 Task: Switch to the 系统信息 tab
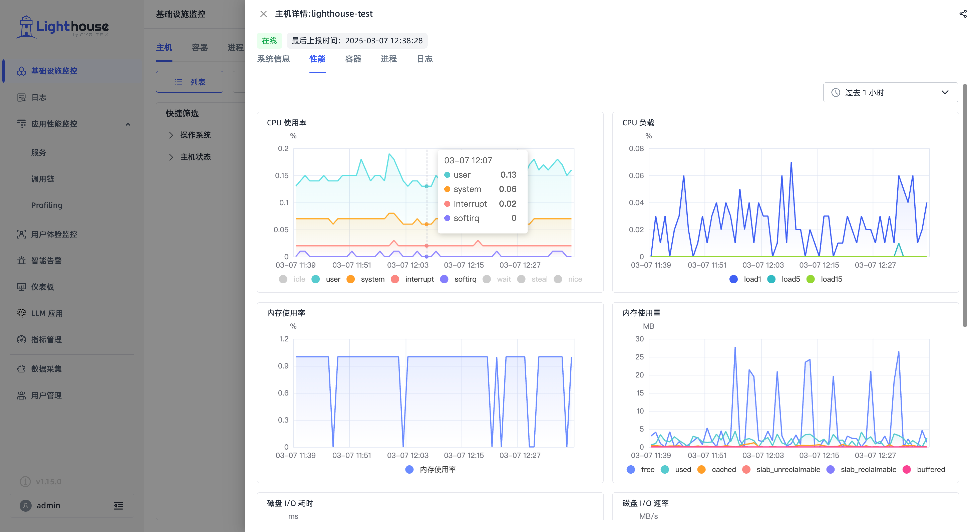coord(273,59)
